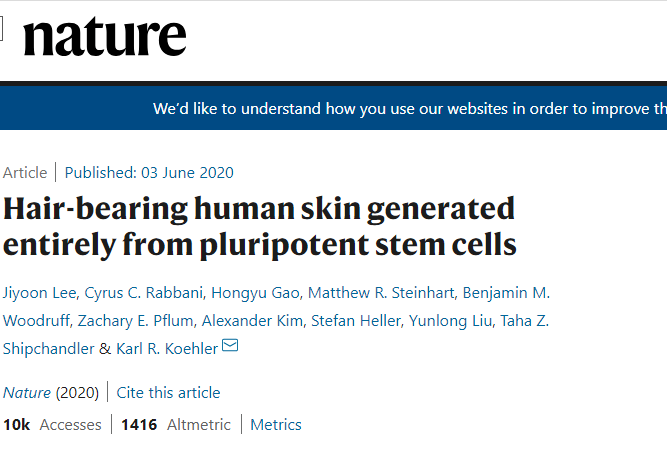Click Cite this article link
This screenshot has height=461, width=667.
coord(168,393)
